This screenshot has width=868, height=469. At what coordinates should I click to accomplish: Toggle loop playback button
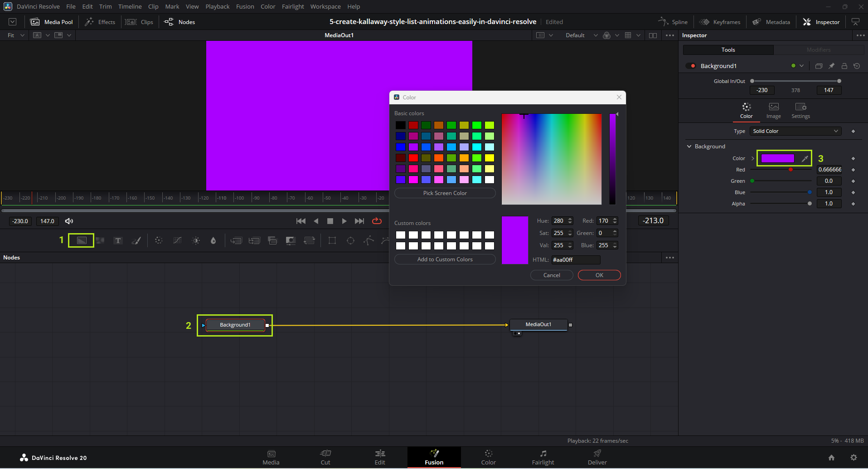[377, 221]
